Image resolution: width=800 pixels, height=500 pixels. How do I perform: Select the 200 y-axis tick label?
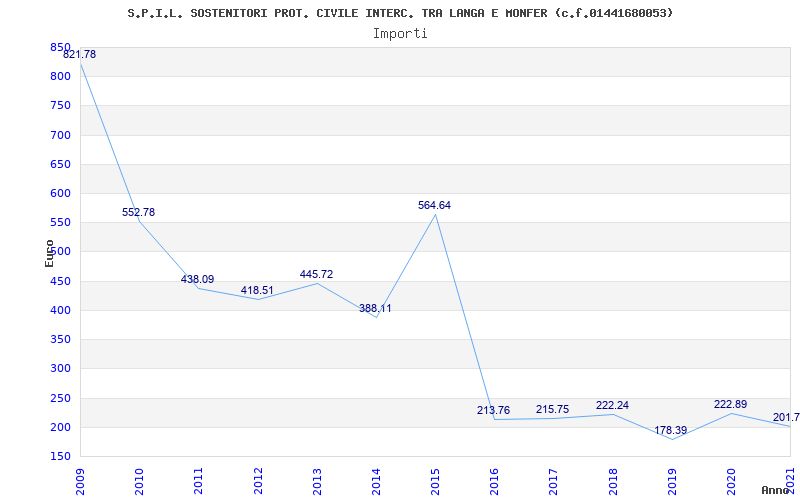60,427
